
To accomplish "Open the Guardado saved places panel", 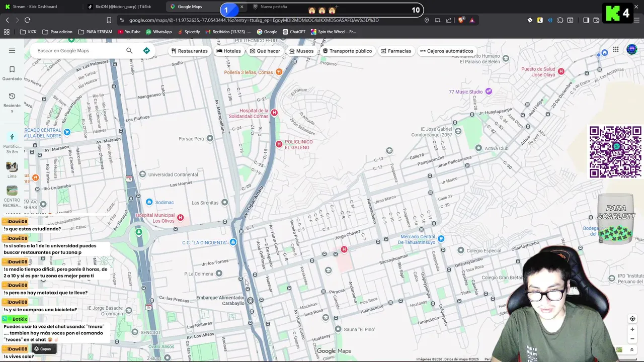I will click(12, 73).
